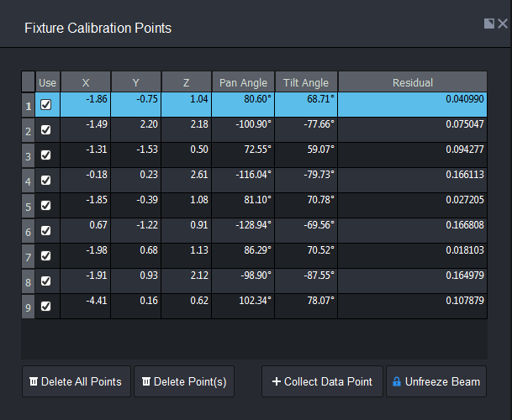The image size is (512, 420).
Task: Select the X column header
Action: click(86, 82)
